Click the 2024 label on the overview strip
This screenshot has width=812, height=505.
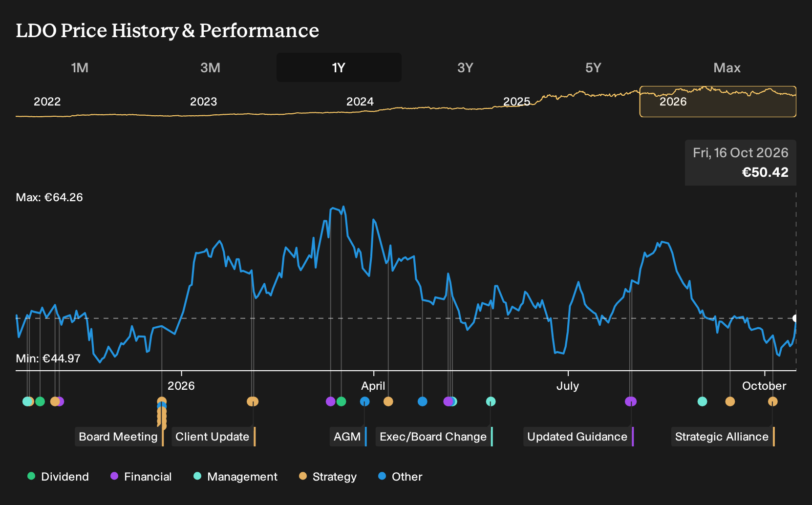click(360, 102)
